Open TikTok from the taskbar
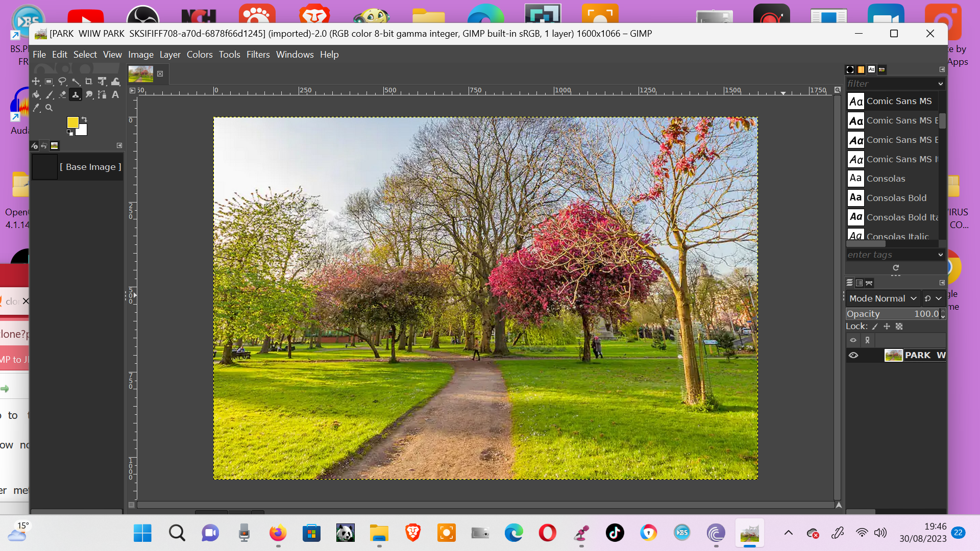This screenshot has height=551, width=980. (x=615, y=533)
